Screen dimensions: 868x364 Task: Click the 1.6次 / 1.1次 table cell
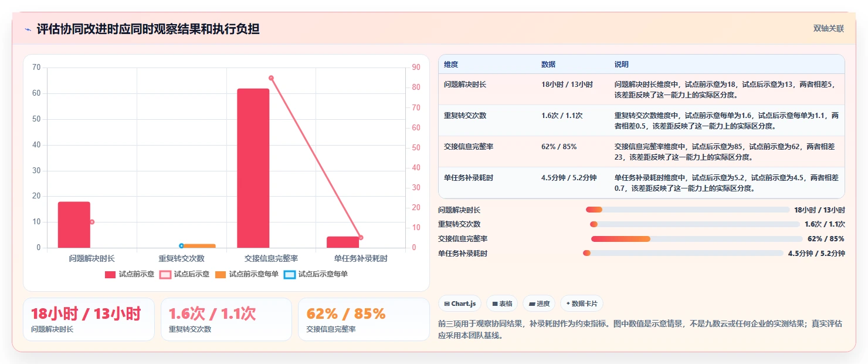click(562, 116)
